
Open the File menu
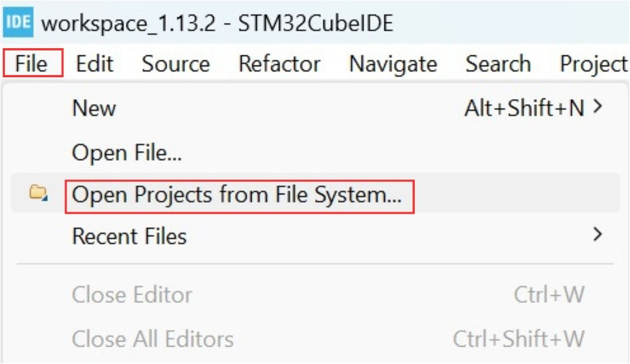coord(31,64)
